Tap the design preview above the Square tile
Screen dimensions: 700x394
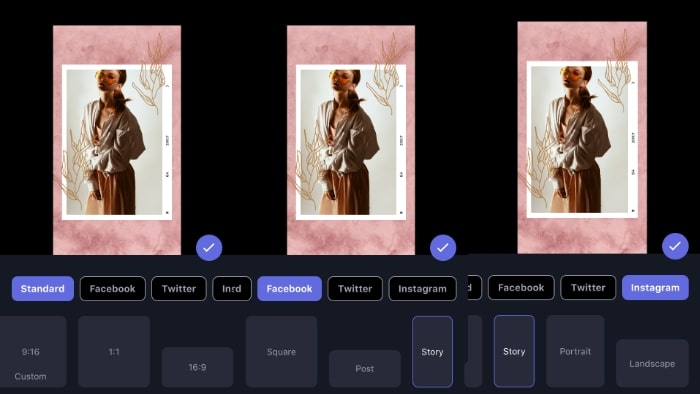[x=351, y=140]
